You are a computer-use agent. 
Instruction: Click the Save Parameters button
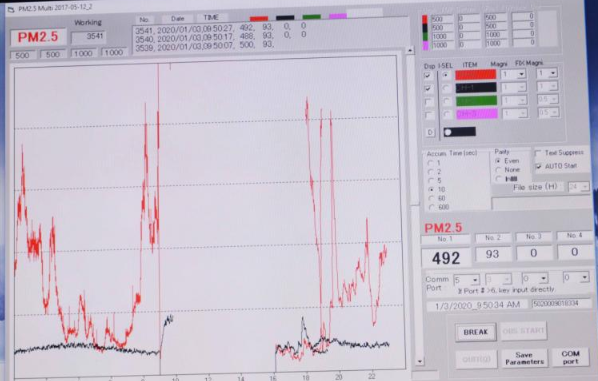click(524, 358)
